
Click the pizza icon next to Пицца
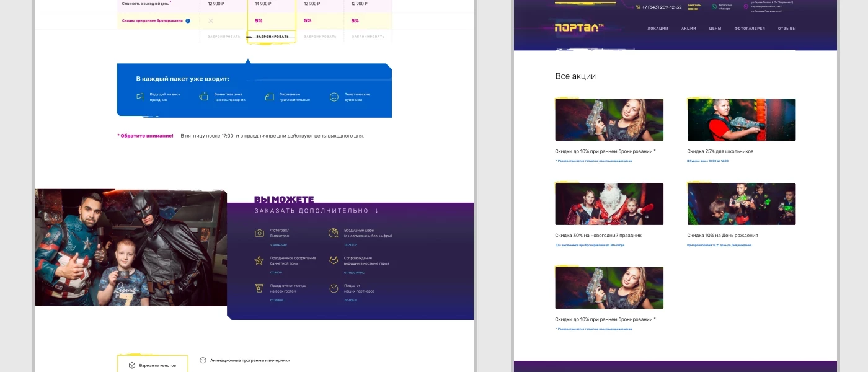pos(333,288)
